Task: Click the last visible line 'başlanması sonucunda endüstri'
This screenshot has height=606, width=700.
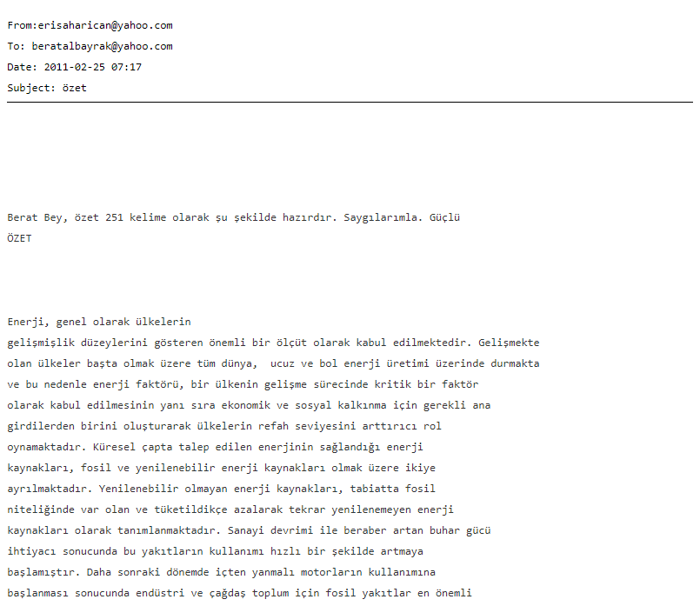Action: click(240, 593)
